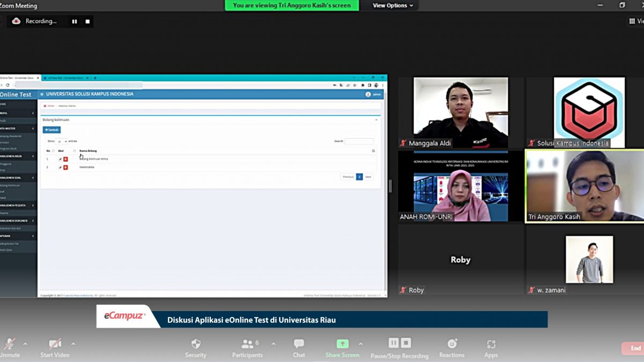
Task: Click browser bookmark star icon
Action: [355, 85]
